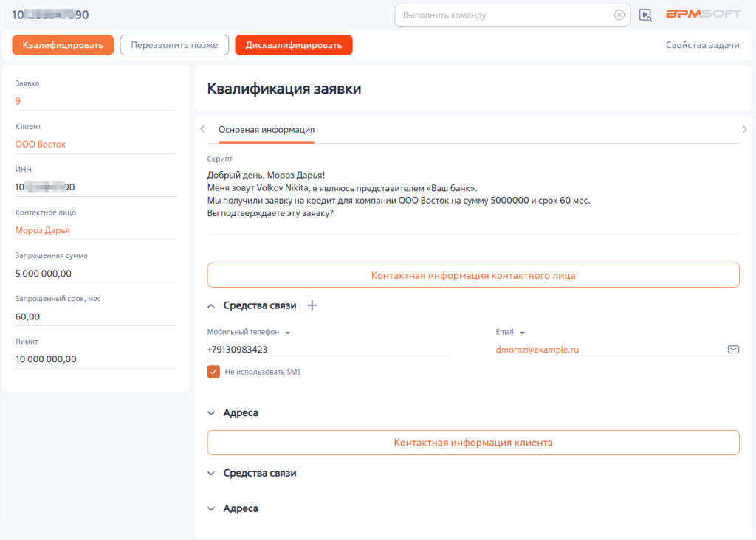Open application number 9 link
Viewport: 756px width, 540px height.
tap(18, 101)
